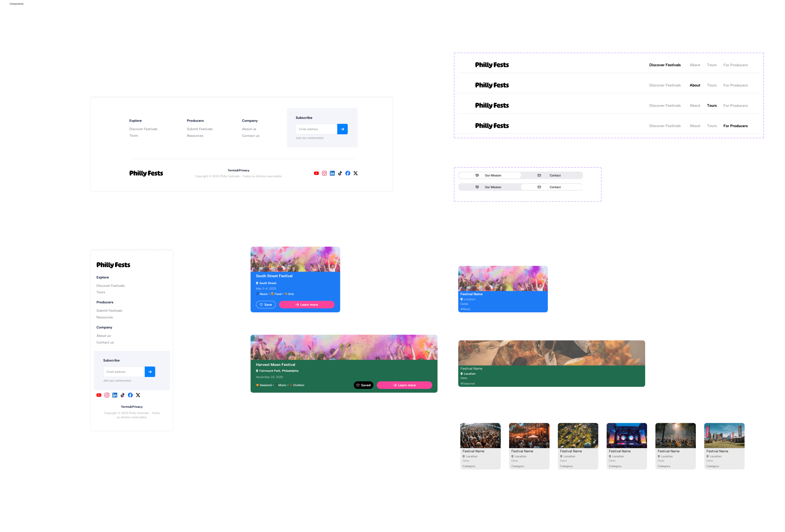Click Facebook icon in mobile footer
The height and width of the screenshot is (532, 785).
130,395
